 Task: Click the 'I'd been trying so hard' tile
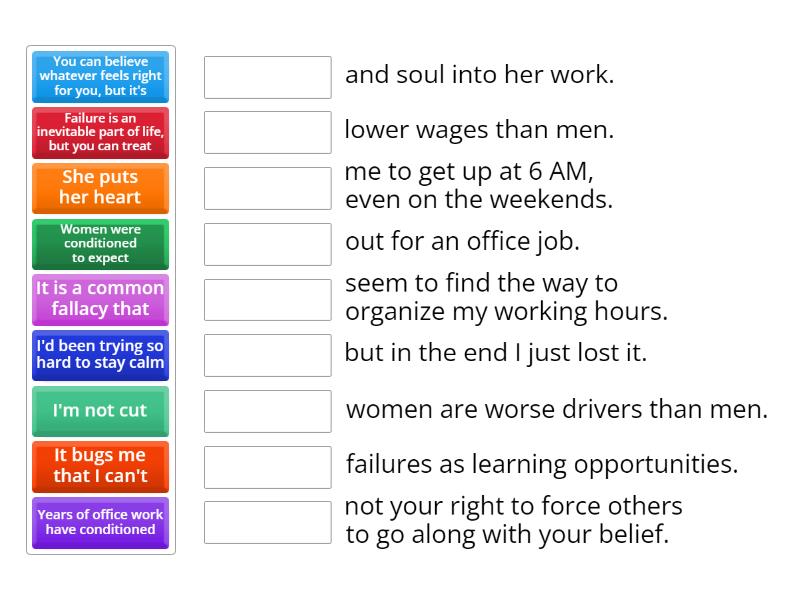tap(99, 355)
